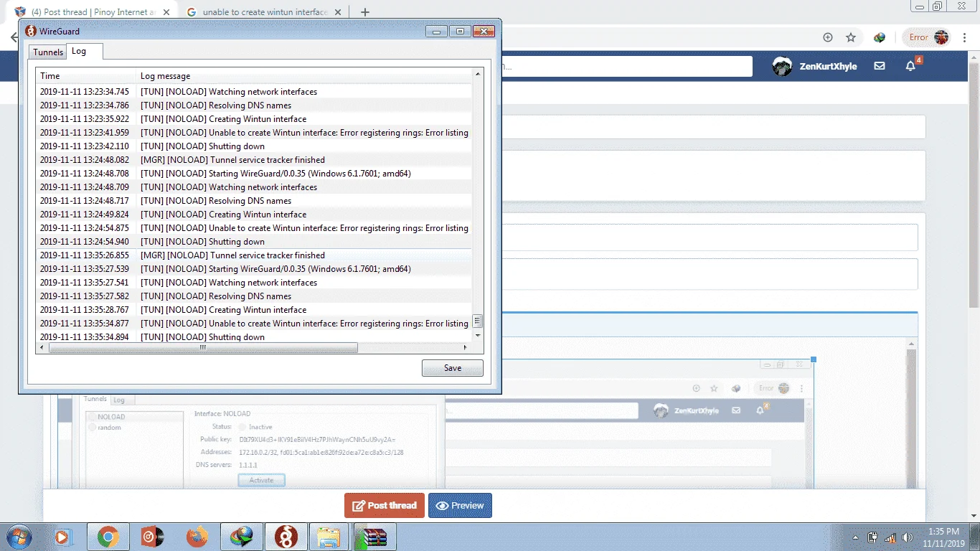Click the circled plus icon in the address bar
Screen dimensions: 980x551
828,37
